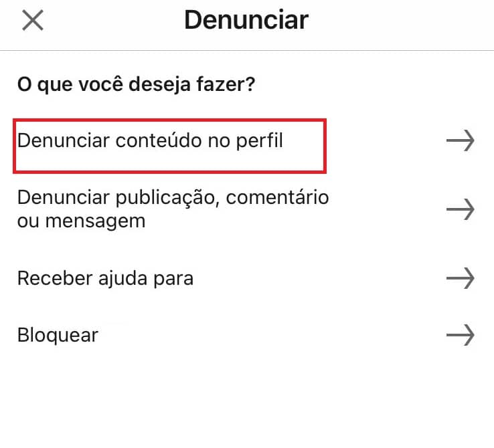This screenshot has width=494, height=448.
Task: Tap the 'ou mensagem' second line text
Action: click(x=81, y=221)
